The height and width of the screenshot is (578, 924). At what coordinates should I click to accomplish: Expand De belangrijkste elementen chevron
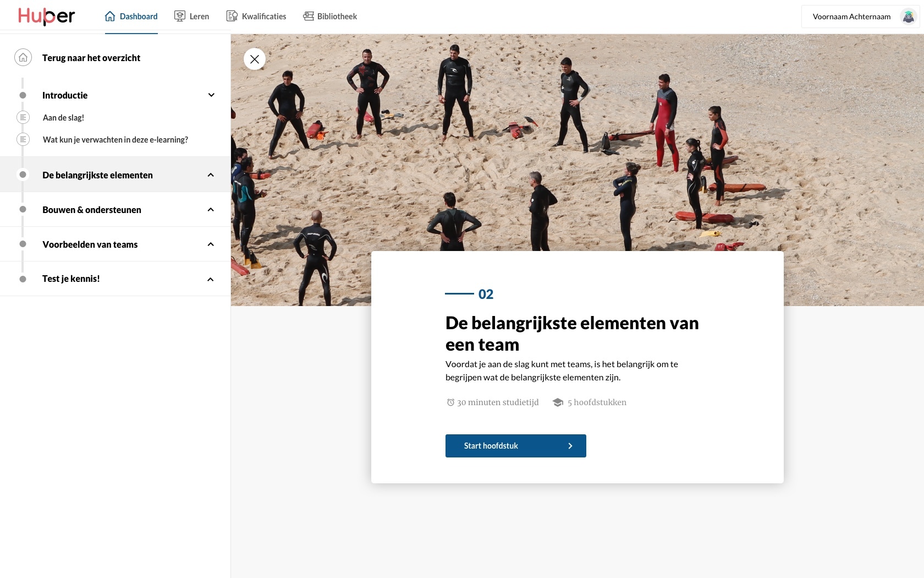[211, 175]
